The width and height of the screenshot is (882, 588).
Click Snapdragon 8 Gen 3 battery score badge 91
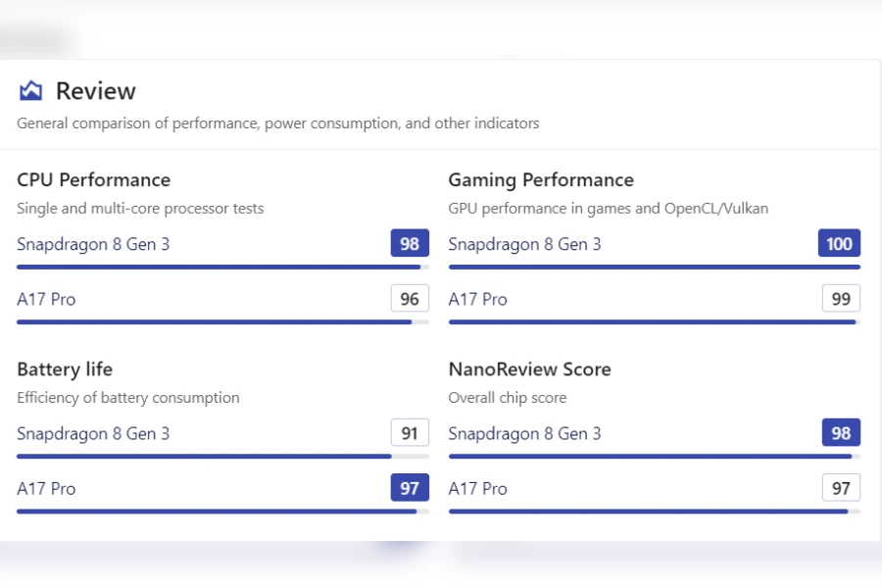[x=410, y=433]
